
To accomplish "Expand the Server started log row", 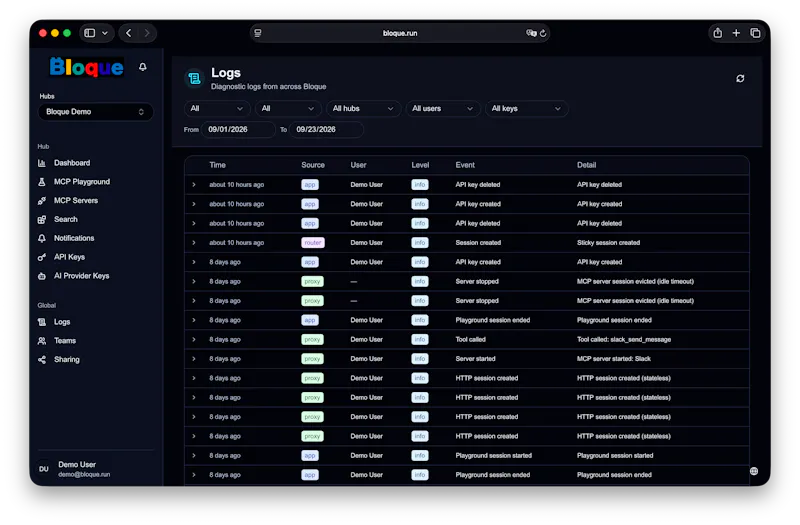I will [194, 359].
